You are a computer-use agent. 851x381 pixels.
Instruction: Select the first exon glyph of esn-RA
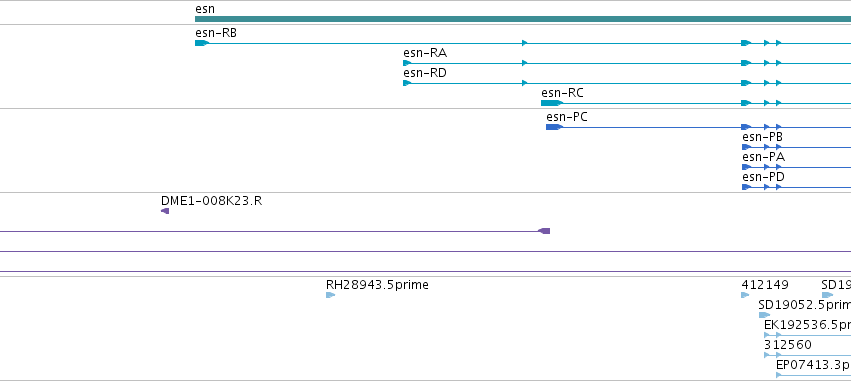pyautogui.click(x=407, y=63)
